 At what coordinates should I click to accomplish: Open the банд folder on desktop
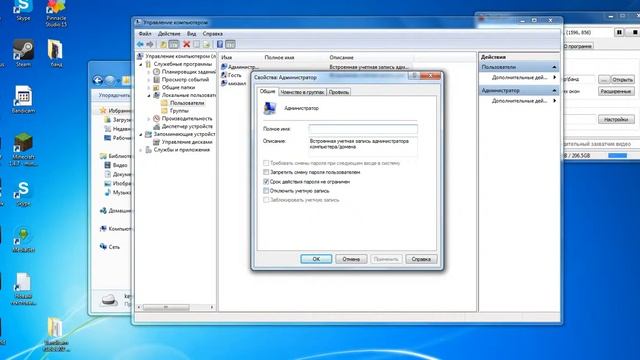pos(56,53)
